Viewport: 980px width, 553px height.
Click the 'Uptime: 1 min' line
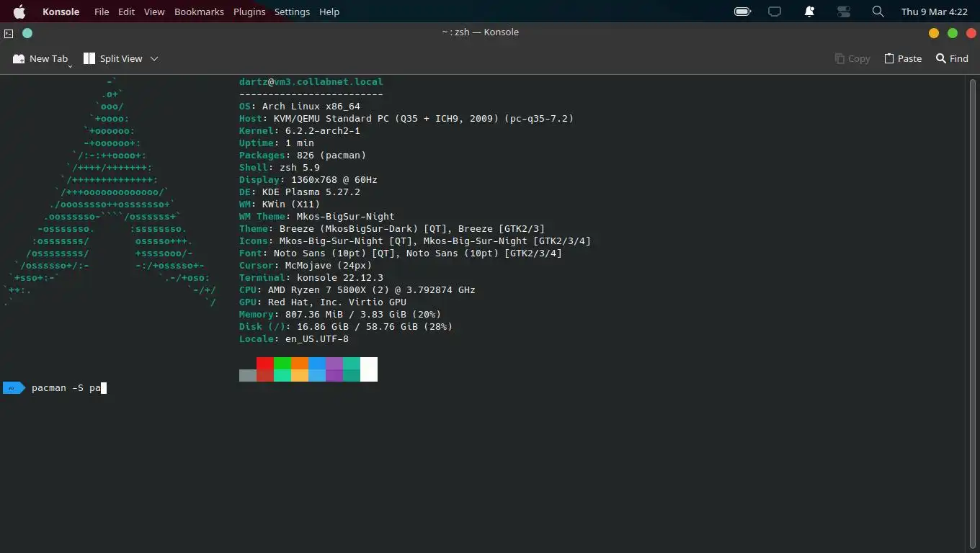(x=277, y=143)
